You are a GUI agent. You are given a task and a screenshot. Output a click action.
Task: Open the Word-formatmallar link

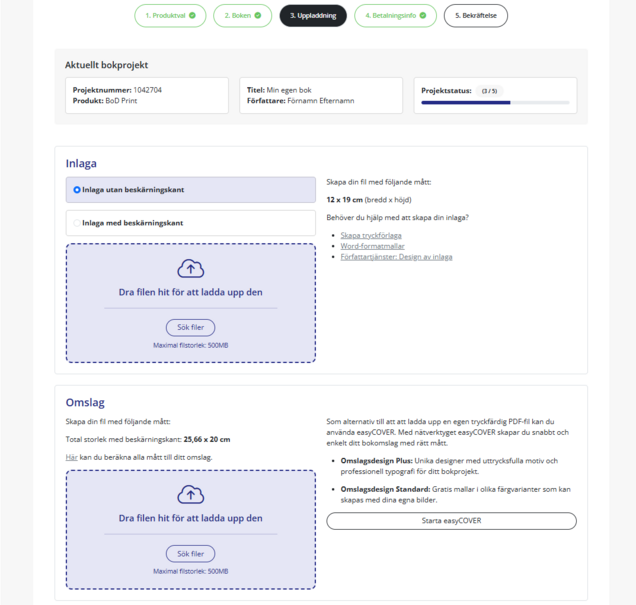[372, 246]
